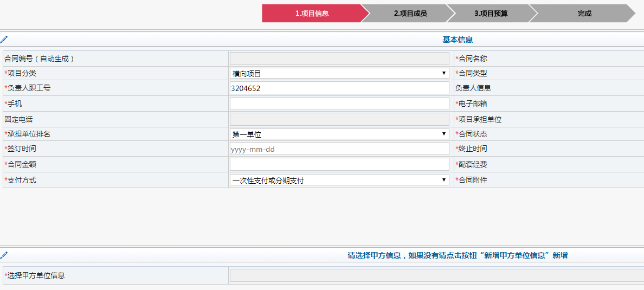Open the 支付方式 payment method dropdown
644x290 pixels.
tap(339, 180)
